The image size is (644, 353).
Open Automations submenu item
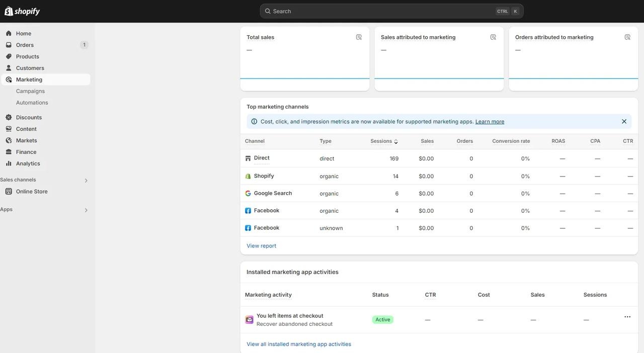click(45, 103)
